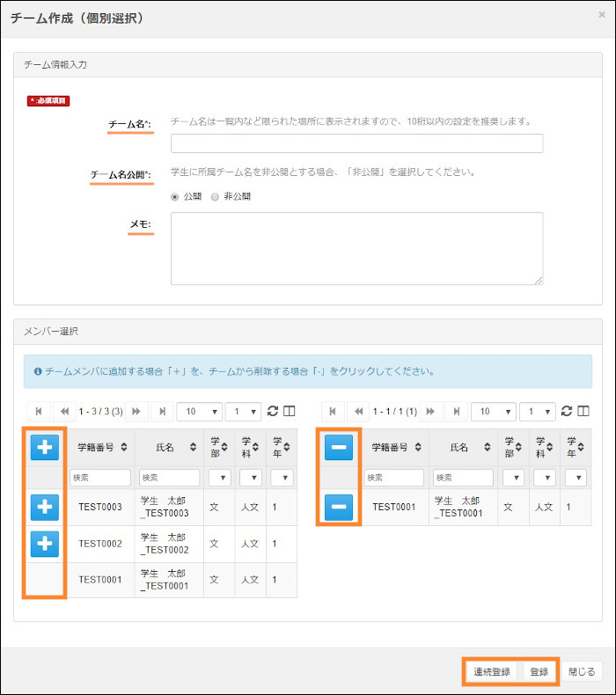Add student TEST0002 with plus button
This screenshot has height=695, width=616.
45,545
